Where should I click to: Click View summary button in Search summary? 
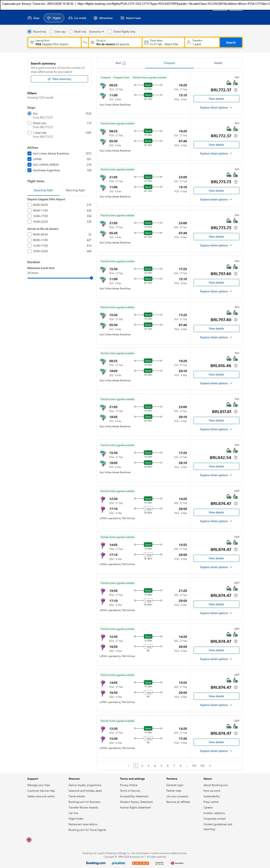coord(59,79)
